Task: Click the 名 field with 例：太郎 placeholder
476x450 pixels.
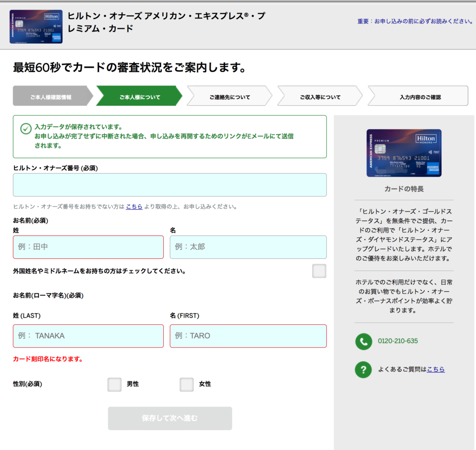Action: 248,247
